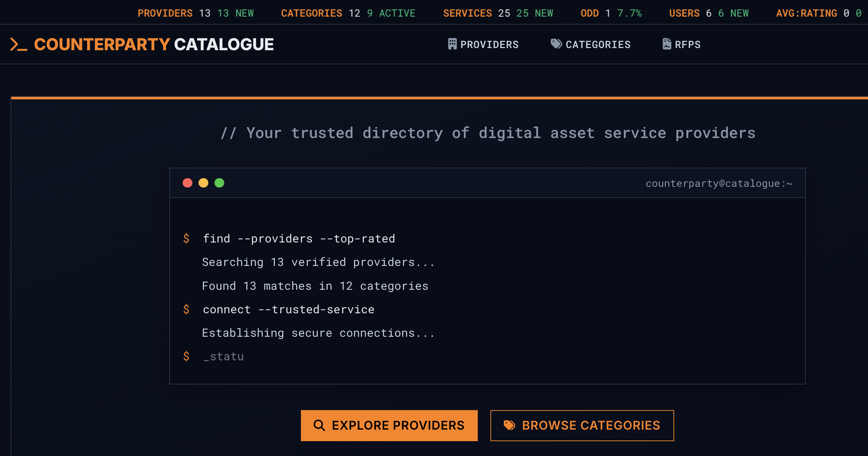This screenshot has width=868, height=456.
Task: Click the magnifier icon in Explore Providers button
Action: pyautogui.click(x=319, y=425)
